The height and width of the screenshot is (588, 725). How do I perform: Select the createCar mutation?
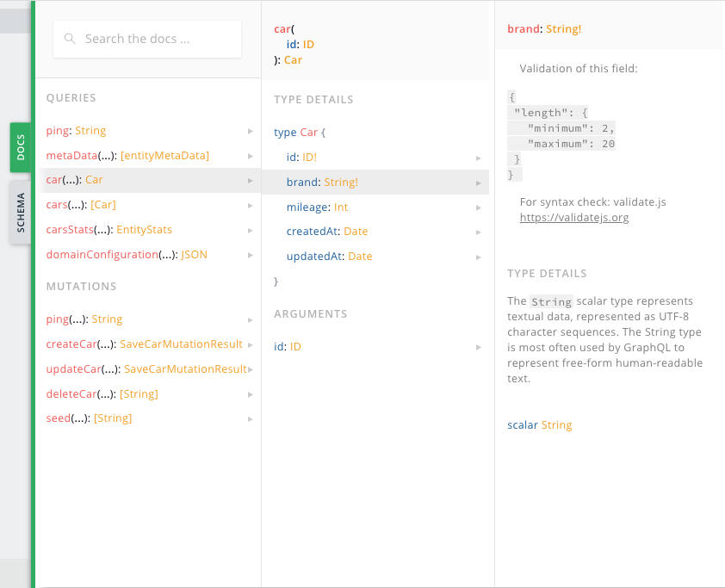[x=144, y=344]
